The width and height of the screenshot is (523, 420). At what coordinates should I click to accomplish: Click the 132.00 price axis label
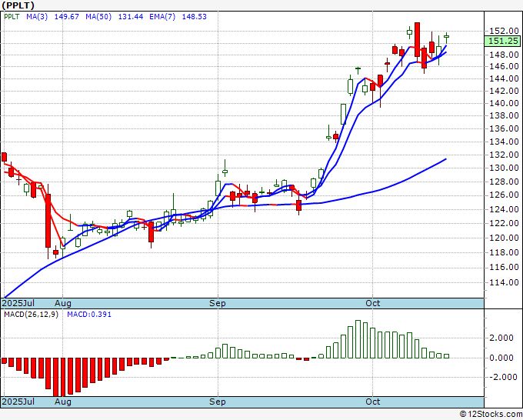click(504, 155)
